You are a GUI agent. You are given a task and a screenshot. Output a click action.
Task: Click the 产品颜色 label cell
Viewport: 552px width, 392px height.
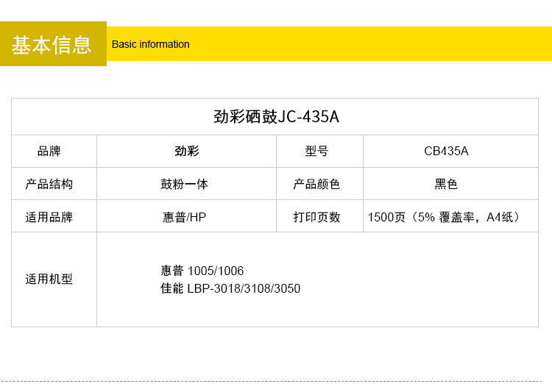tap(317, 184)
